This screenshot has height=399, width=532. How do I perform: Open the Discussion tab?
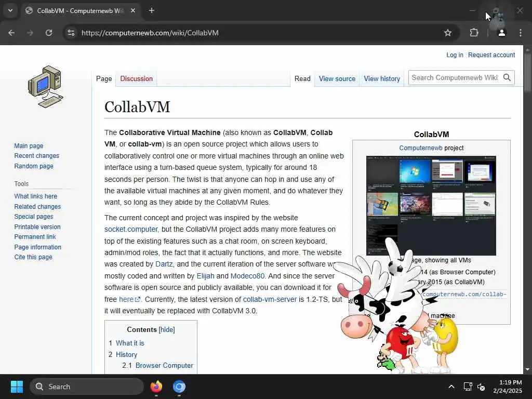coord(137,79)
